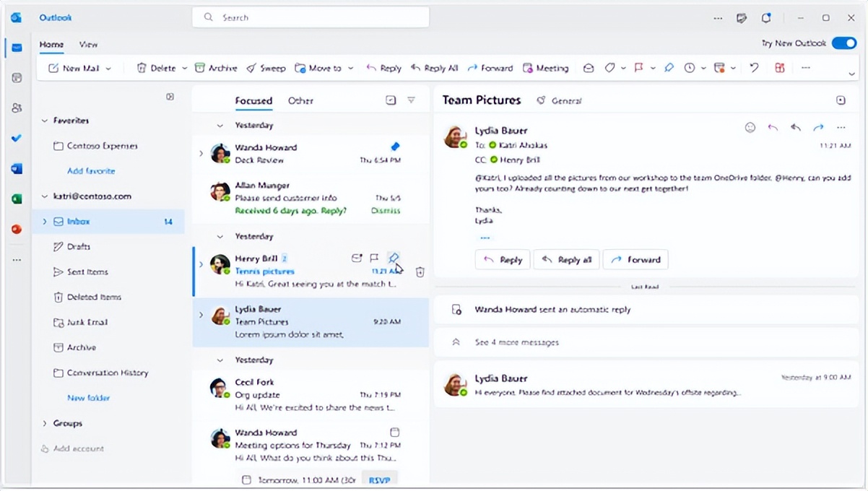Image resolution: width=868 pixels, height=491 pixels.
Task: Turn off the Try New Outlook toggle
Action: point(843,43)
